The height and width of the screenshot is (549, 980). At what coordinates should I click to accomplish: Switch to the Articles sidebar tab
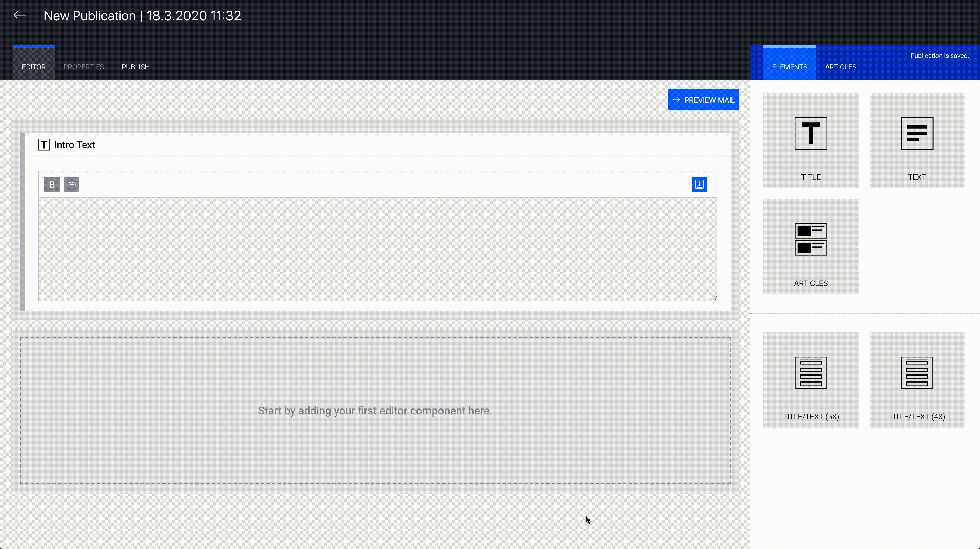click(840, 67)
